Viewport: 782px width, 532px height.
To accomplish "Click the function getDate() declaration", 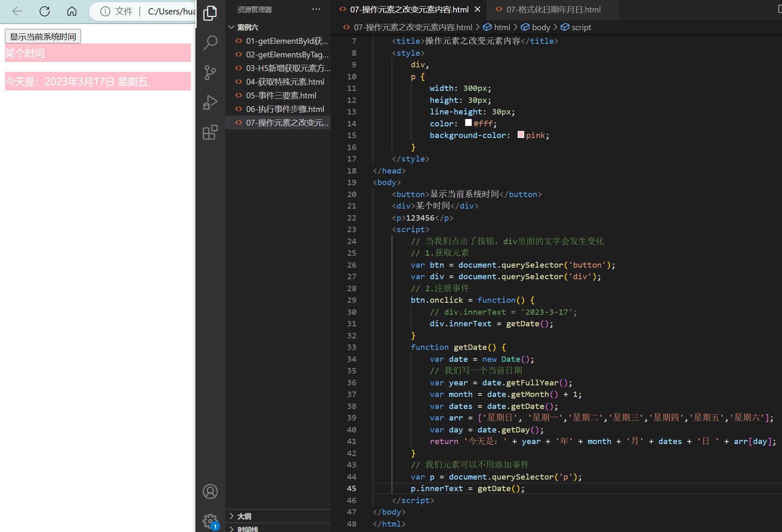I will 458,347.
